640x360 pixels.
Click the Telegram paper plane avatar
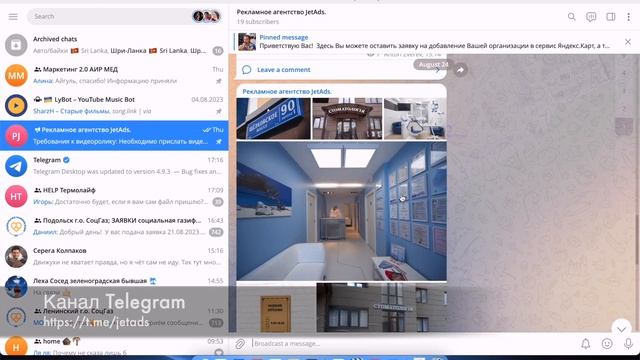click(x=16, y=166)
